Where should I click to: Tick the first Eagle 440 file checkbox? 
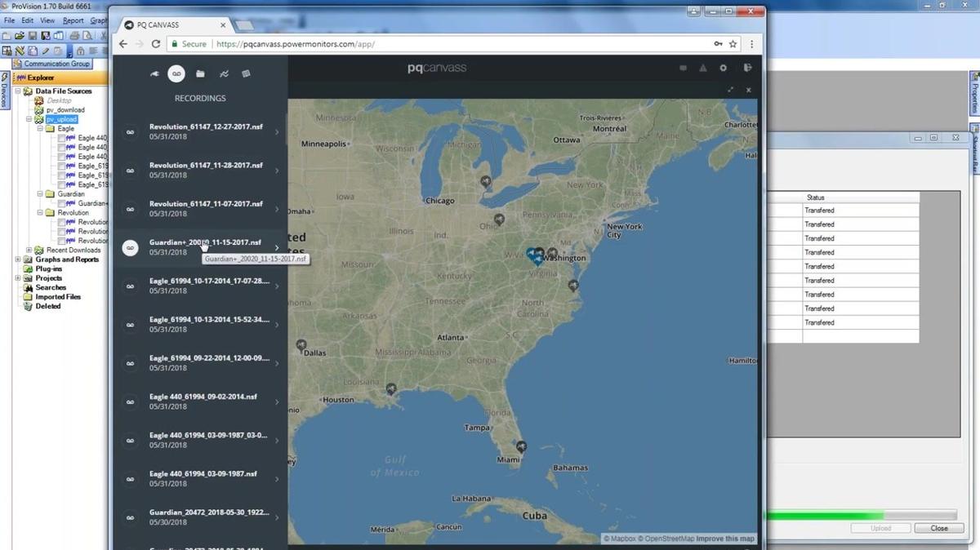coord(62,138)
